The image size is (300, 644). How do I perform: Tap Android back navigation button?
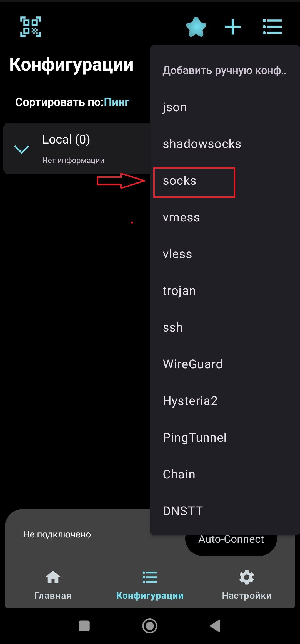pos(215,626)
